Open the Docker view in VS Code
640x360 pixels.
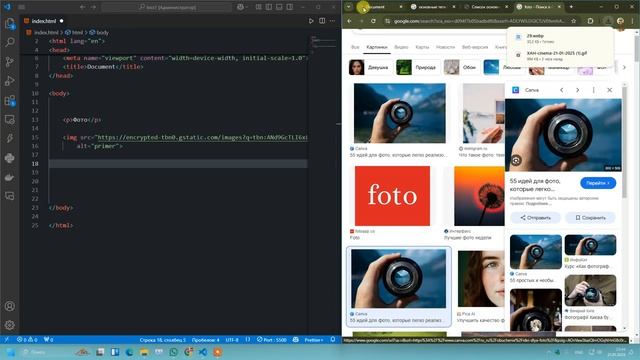tap(10, 177)
